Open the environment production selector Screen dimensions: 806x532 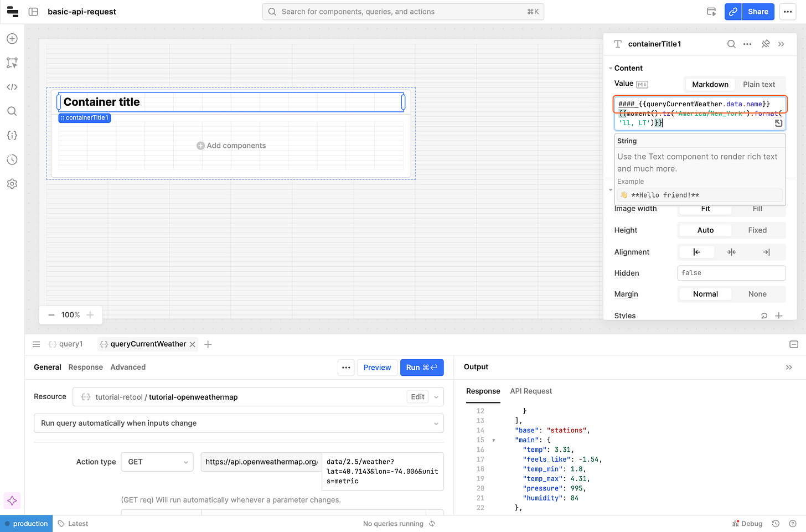tap(27, 524)
